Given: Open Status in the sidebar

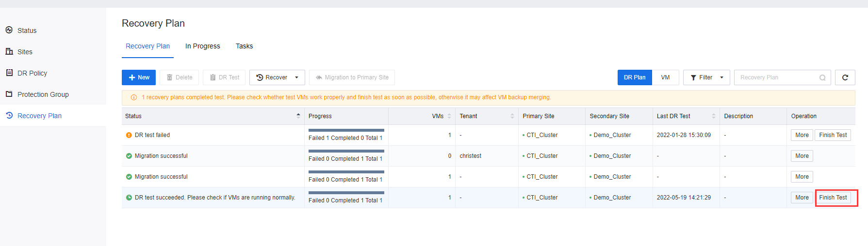Looking at the screenshot, I should point(27,31).
